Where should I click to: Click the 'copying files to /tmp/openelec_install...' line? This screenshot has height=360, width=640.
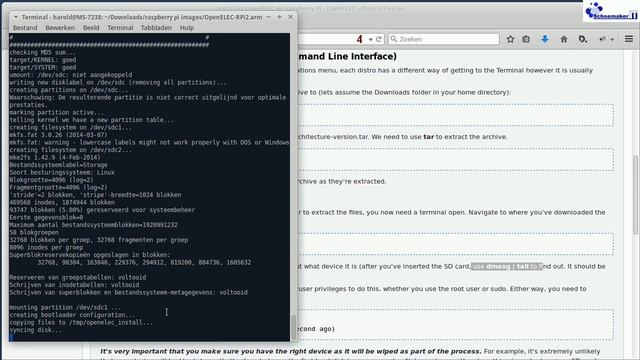(81, 322)
